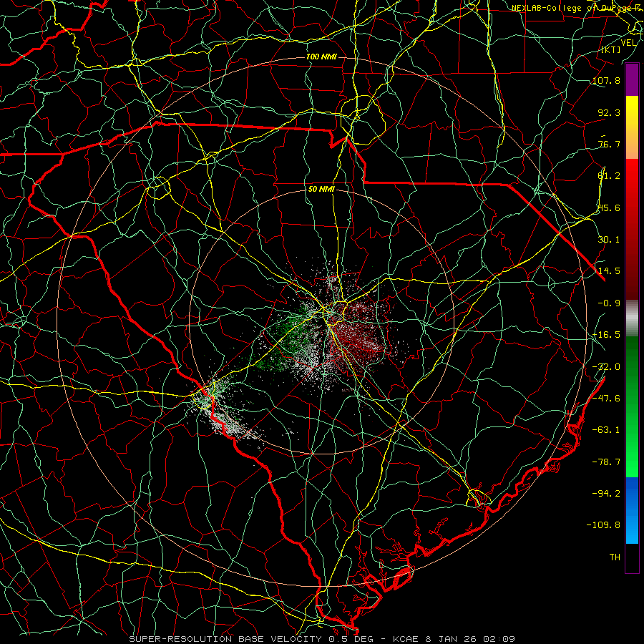Screen dimensions: 644x644
Task: Click the '100 NMI' range ring label
Action: pyautogui.click(x=321, y=57)
